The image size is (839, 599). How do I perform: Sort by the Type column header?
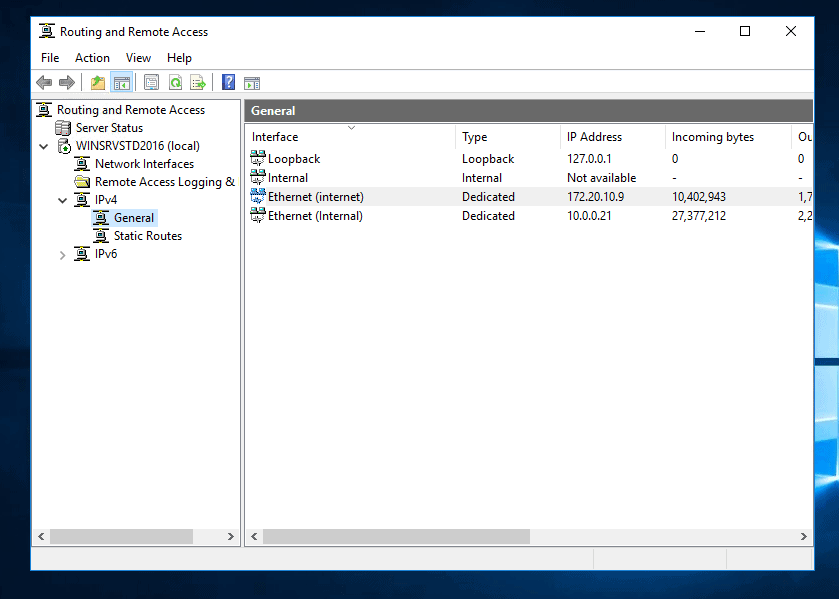[508, 137]
